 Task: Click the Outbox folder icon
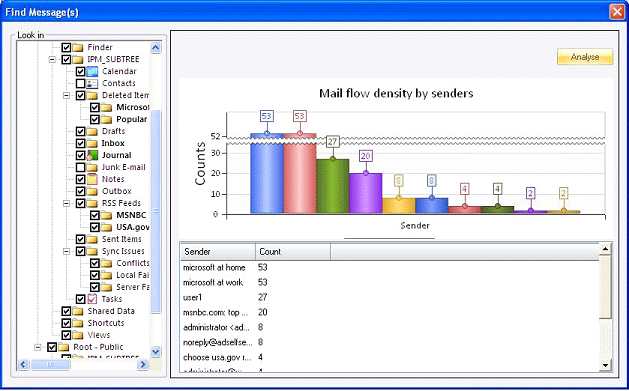(92, 191)
